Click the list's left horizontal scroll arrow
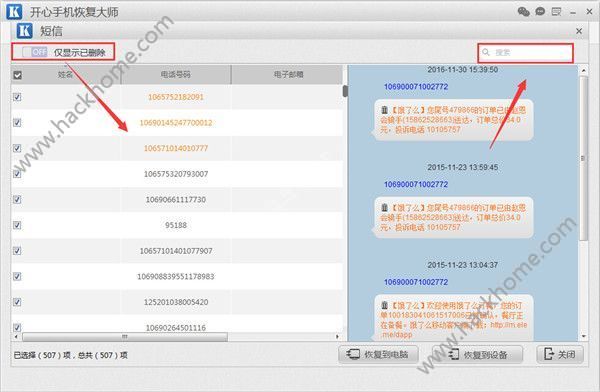The image size is (600, 392). coord(16,337)
